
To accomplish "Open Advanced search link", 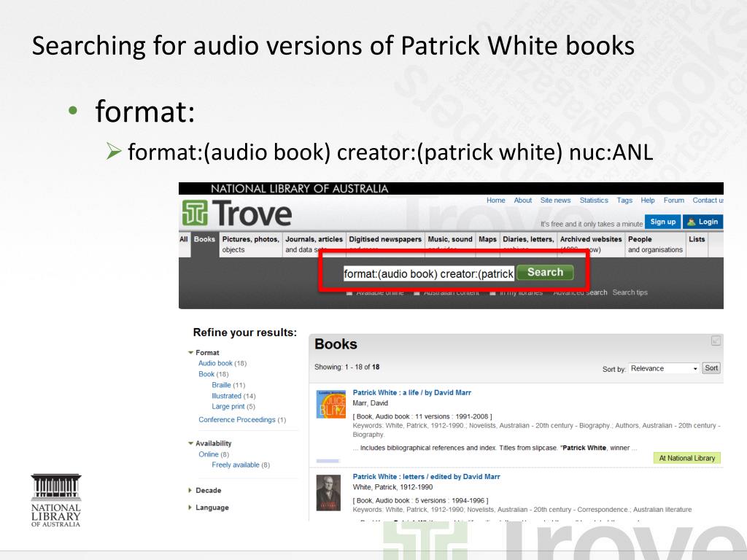I will 580,292.
